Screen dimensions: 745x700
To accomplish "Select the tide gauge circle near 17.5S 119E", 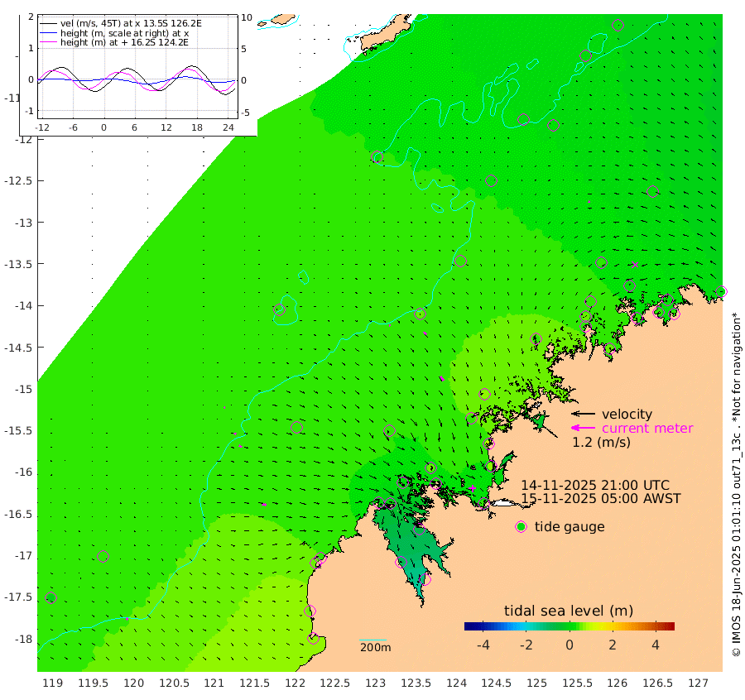I will click(x=50, y=598).
